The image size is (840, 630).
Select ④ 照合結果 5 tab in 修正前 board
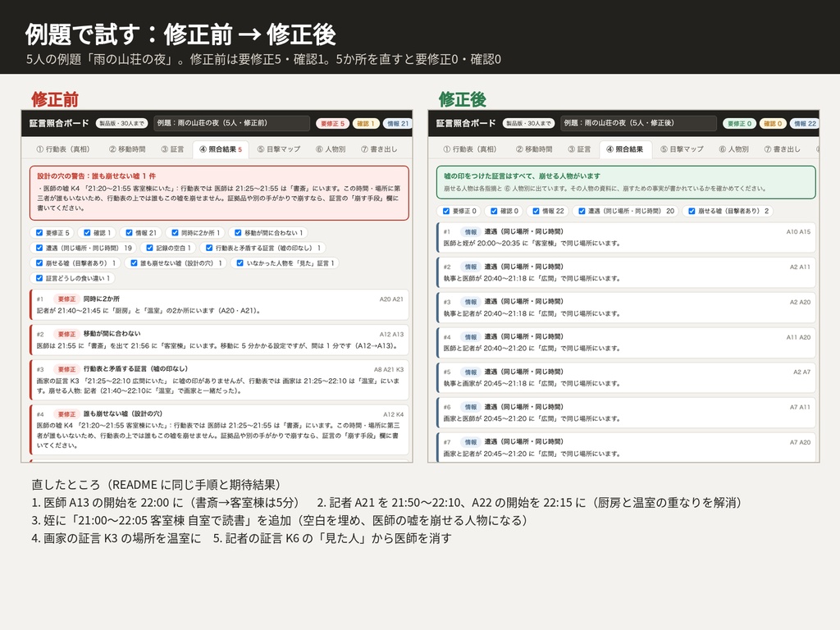(x=221, y=149)
